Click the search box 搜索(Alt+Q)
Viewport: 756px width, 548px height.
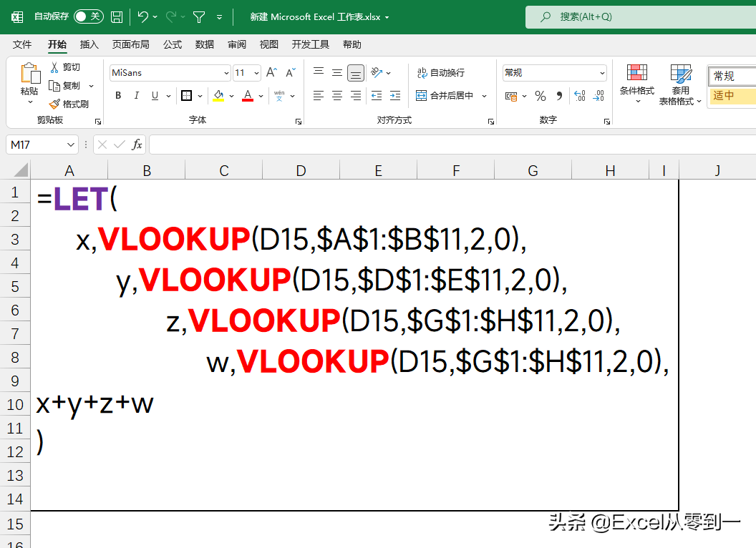640,17
